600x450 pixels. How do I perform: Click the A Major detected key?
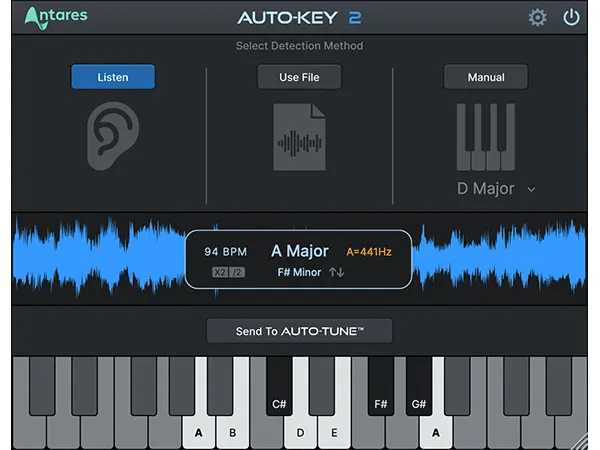(300, 251)
